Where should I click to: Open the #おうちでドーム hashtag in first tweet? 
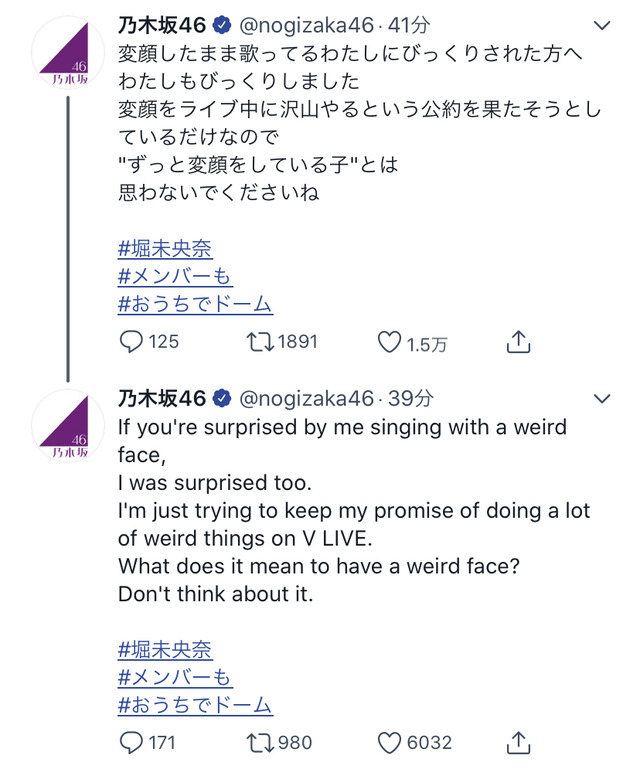(195, 304)
